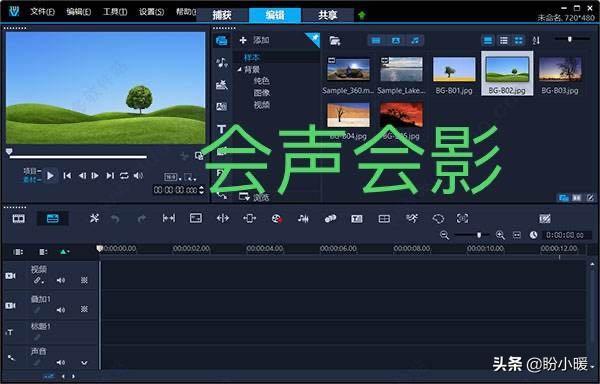The image size is (600, 384).
Task: Toggle show videos filter in library
Action: 377,41
